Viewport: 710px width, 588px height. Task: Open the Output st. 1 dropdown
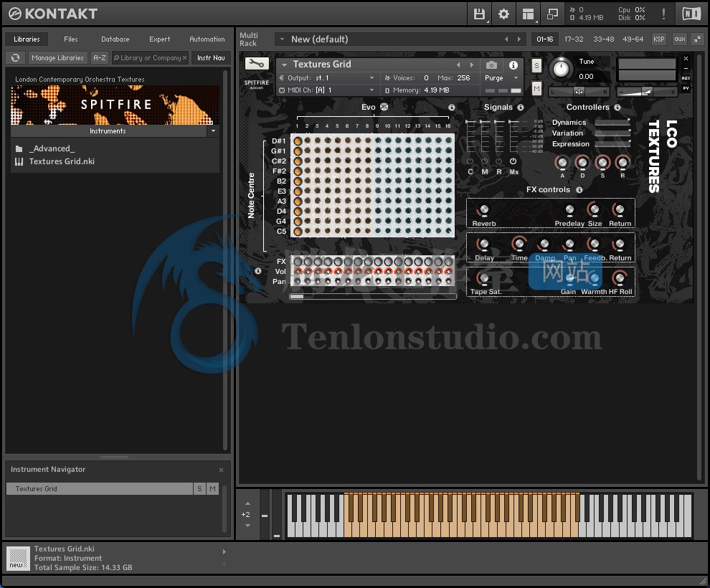click(371, 78)
